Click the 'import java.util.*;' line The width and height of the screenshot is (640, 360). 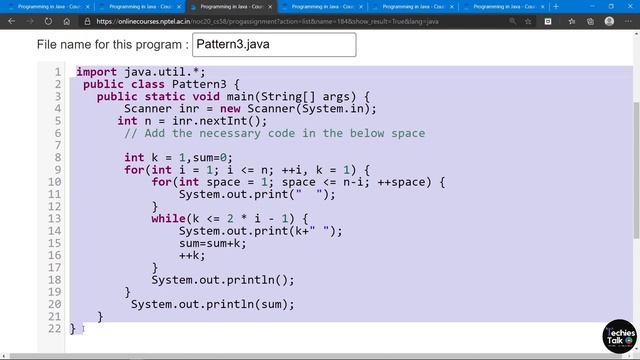(141, 72)
